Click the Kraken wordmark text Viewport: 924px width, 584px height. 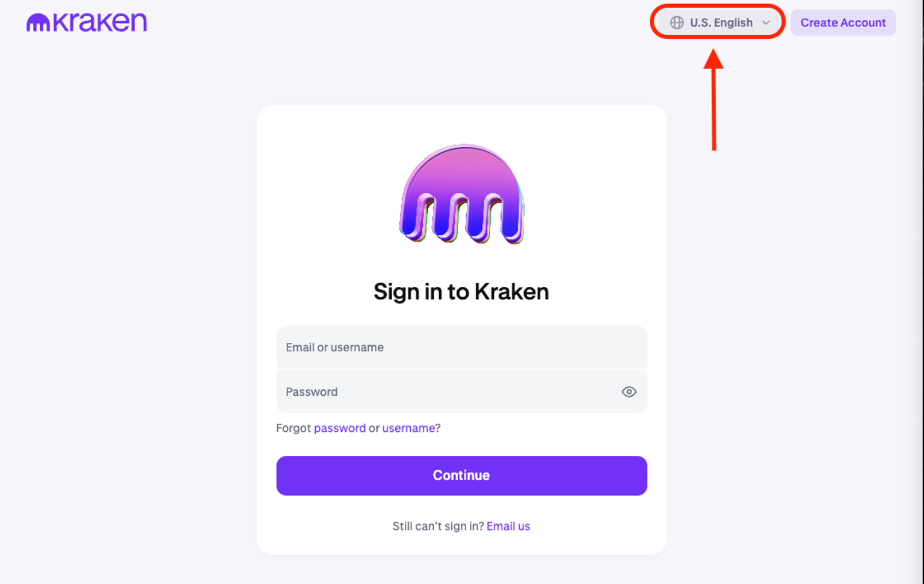click(x=100, y=22)
